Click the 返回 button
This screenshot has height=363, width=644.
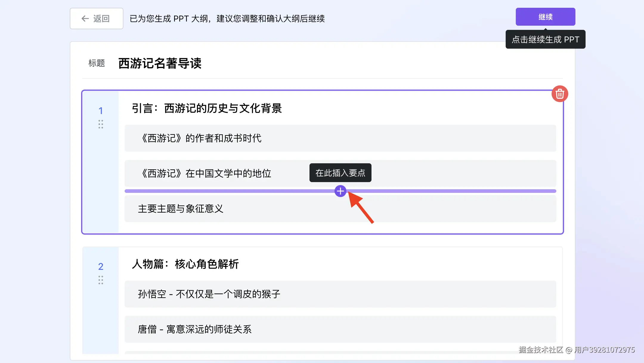[97, 19]
